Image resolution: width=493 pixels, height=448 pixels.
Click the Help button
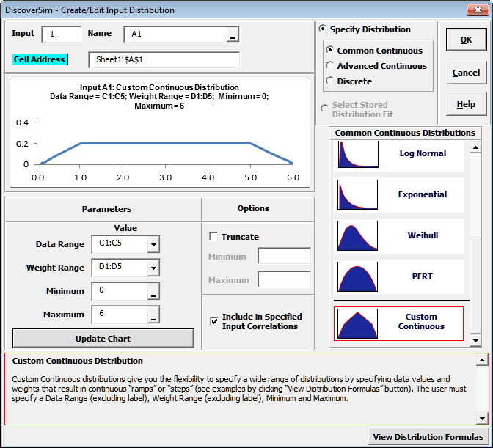[466, 105]
